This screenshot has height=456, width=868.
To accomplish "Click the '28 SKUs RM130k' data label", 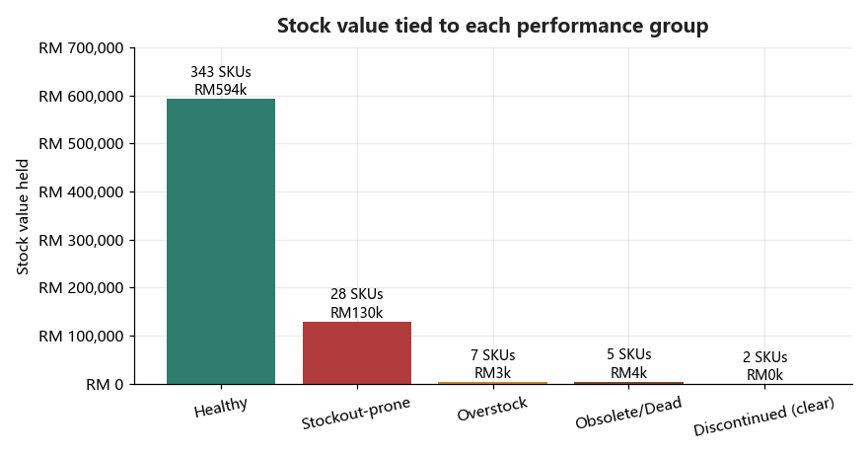I will 357,303.
